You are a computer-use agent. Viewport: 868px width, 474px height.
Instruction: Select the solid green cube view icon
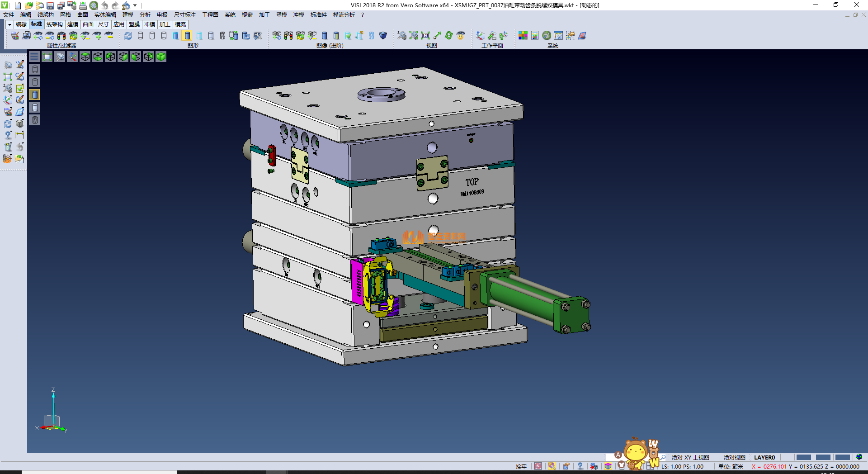[161, 57]
